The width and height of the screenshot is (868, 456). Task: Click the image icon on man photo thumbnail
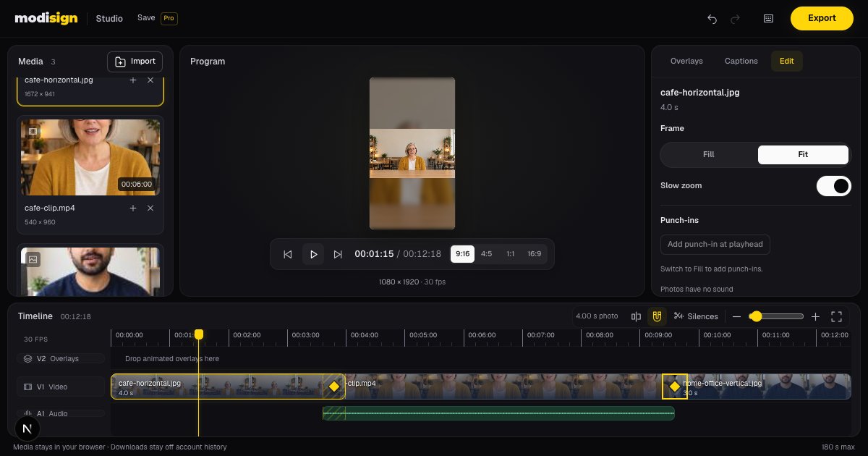pyautogui.click(x=33, y=259)
